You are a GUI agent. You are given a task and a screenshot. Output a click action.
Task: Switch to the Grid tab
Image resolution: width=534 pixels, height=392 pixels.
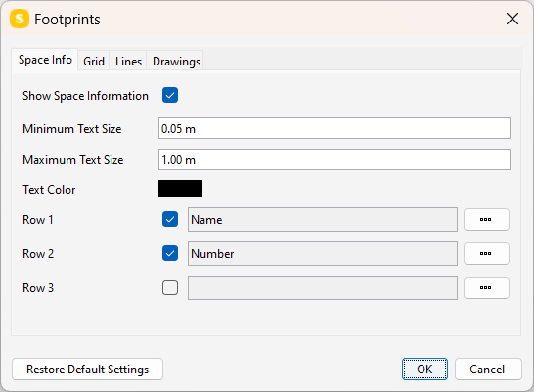tap(94, 62)
